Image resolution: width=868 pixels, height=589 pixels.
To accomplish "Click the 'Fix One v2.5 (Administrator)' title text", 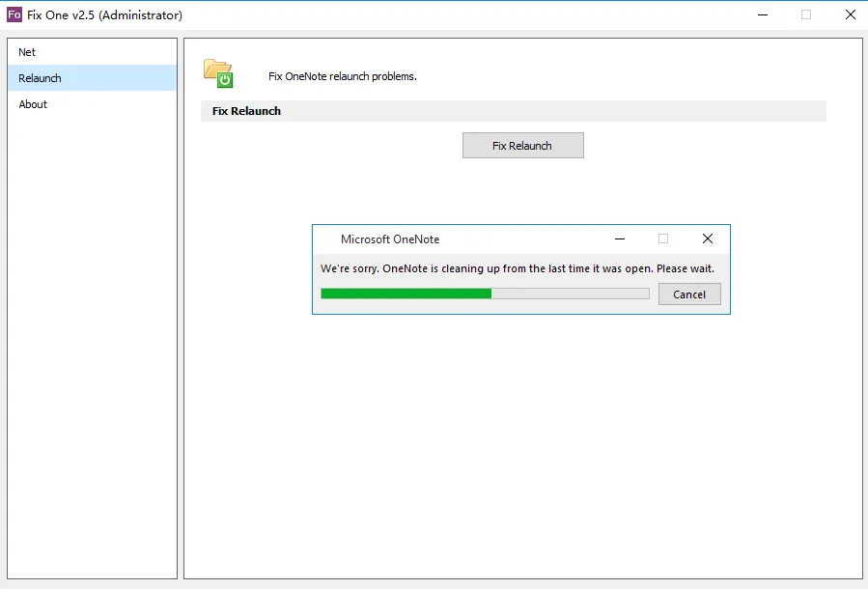I will 104,14.
